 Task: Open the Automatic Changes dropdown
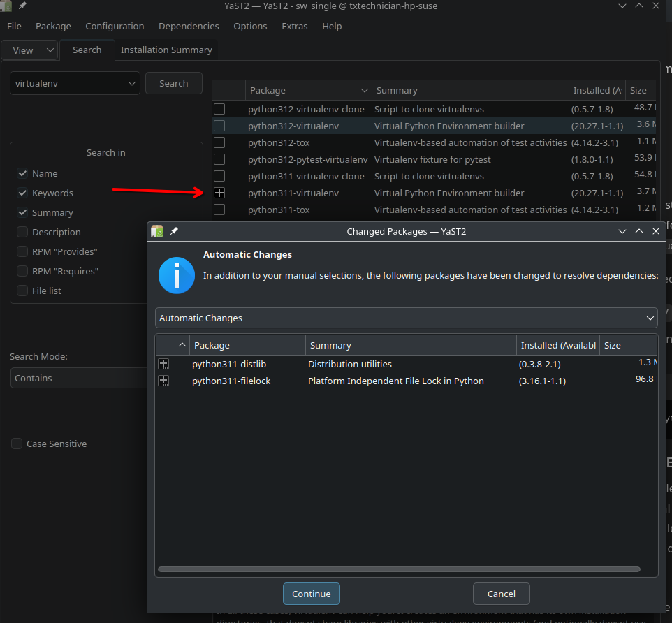point(407,318)
